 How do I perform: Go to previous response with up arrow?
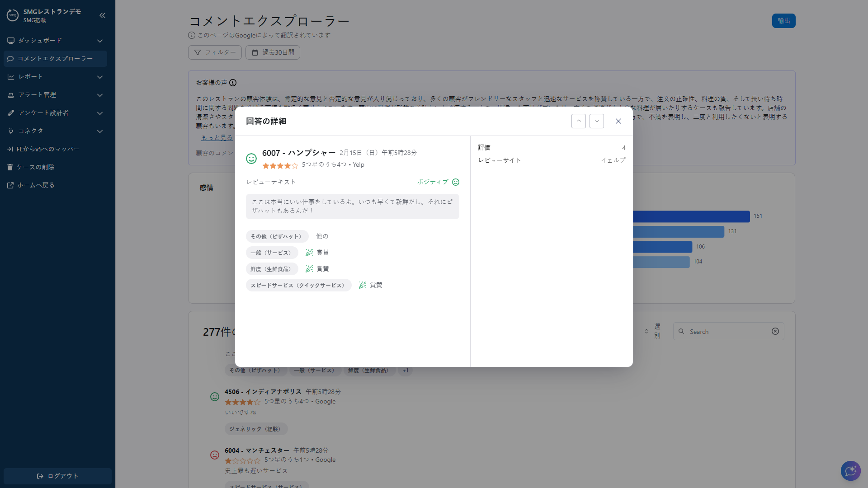578,121
